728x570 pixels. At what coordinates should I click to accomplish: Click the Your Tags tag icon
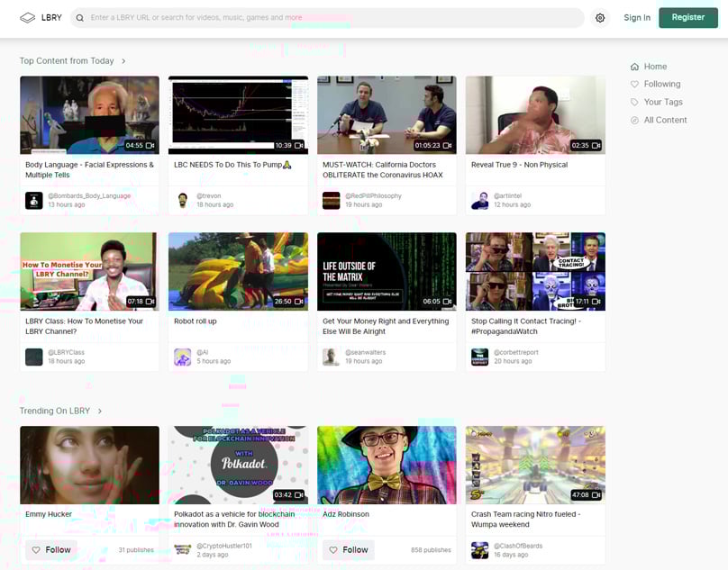coord(634,102)
